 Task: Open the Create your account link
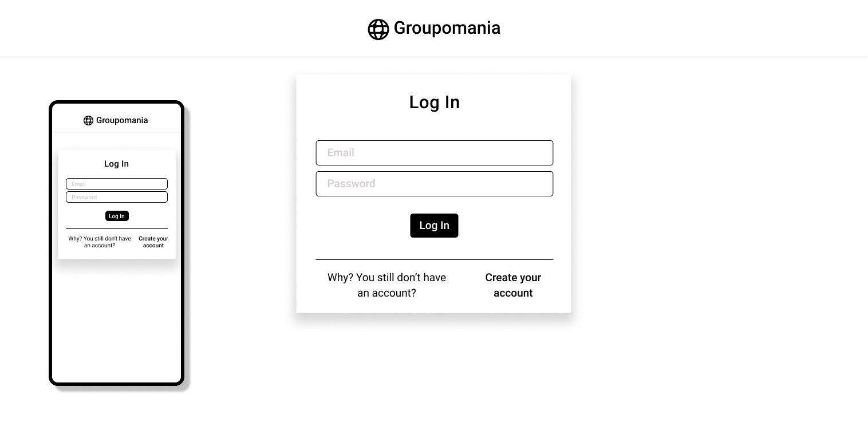coord(513,285)
